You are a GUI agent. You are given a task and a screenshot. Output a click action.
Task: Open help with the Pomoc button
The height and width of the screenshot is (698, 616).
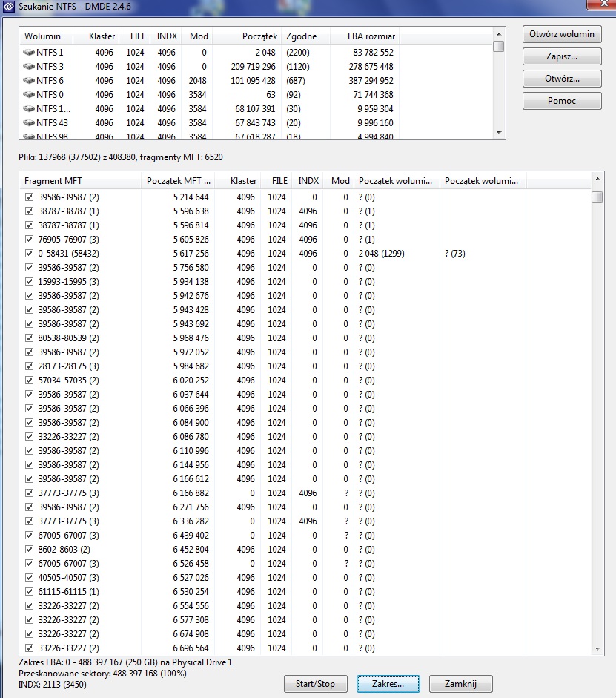(x=562, y=101)
